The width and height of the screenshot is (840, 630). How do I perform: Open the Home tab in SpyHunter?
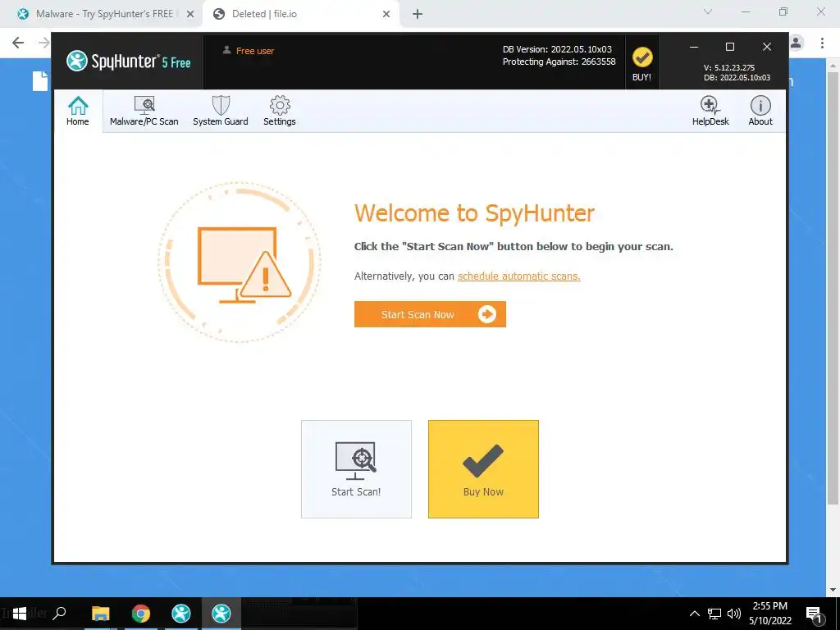tap(78, 111)
